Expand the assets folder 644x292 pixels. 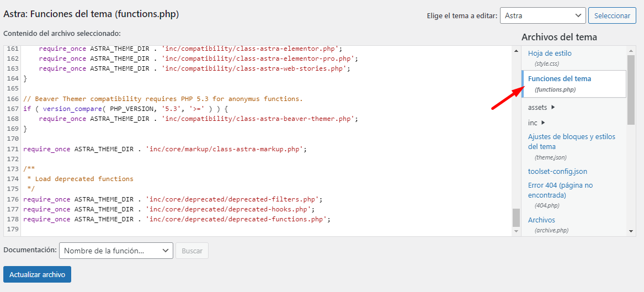(x=541, y=107)
